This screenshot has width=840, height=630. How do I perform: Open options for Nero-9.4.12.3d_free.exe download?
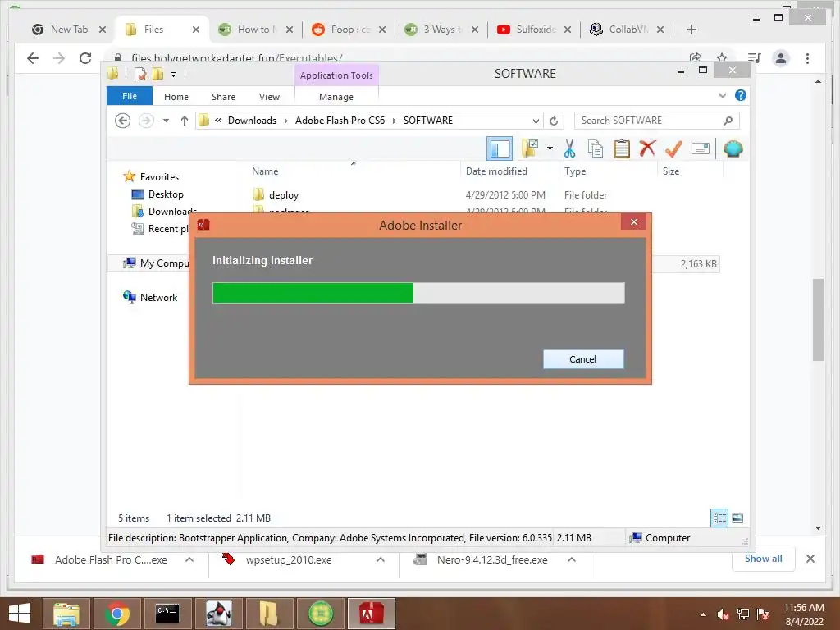click(x=572, y=559)
